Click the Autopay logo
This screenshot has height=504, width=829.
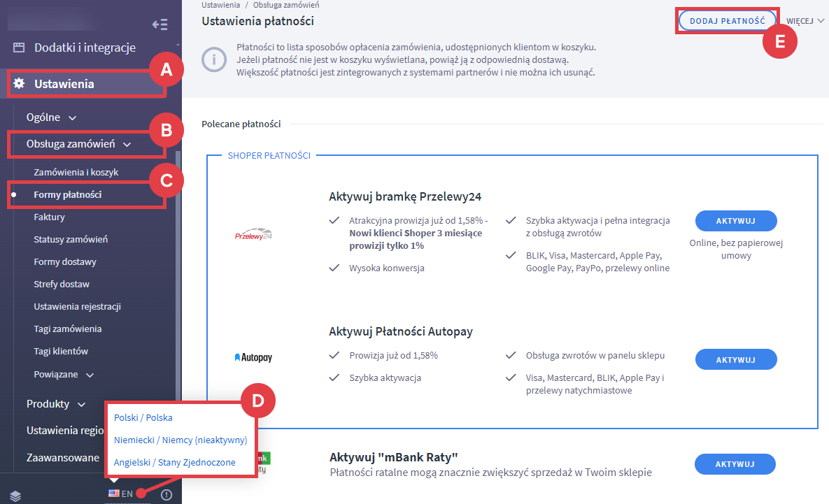(x=253, y=357)
